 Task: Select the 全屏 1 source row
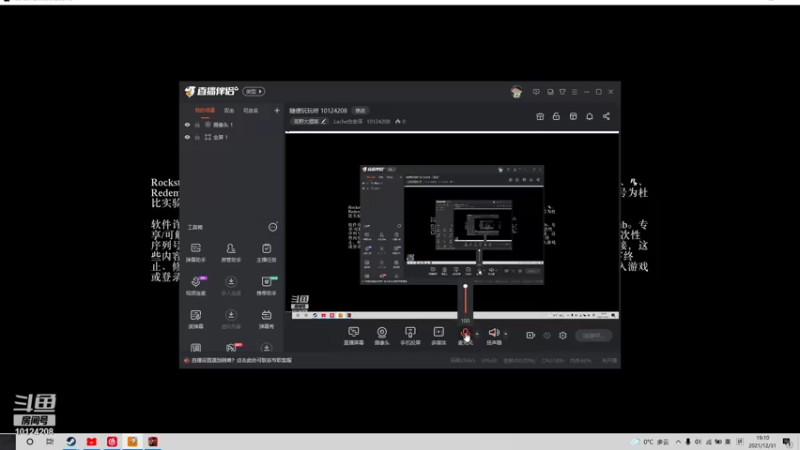(232, 137)
